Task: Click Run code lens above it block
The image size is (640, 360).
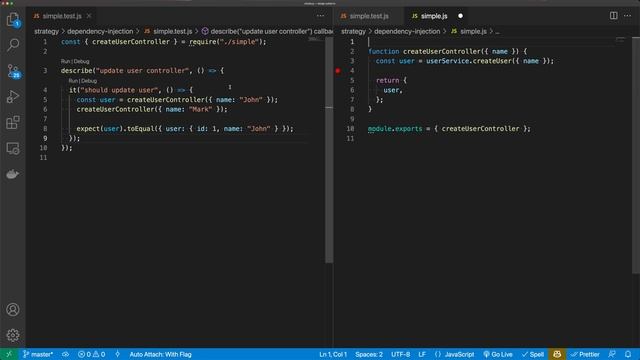Action: [x=73, y=81]
